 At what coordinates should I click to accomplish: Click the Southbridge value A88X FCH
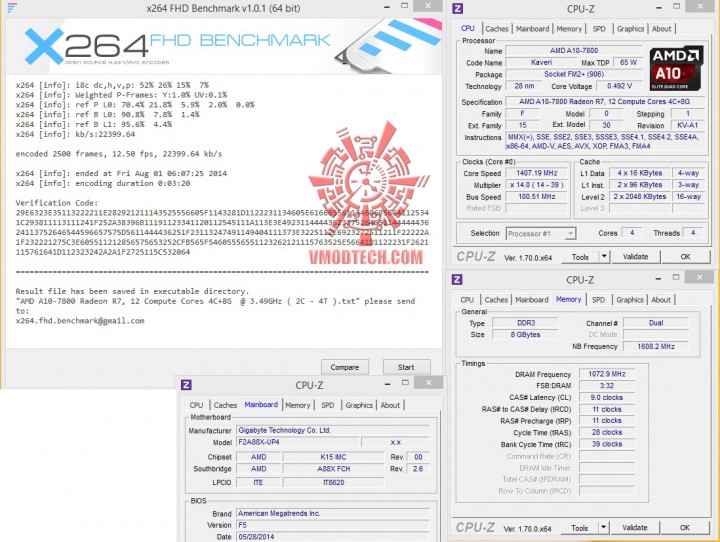coord(333,469)
